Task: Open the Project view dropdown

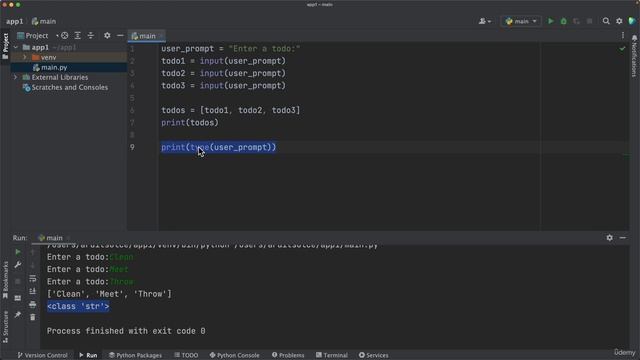Action: [x=37, y=36]
